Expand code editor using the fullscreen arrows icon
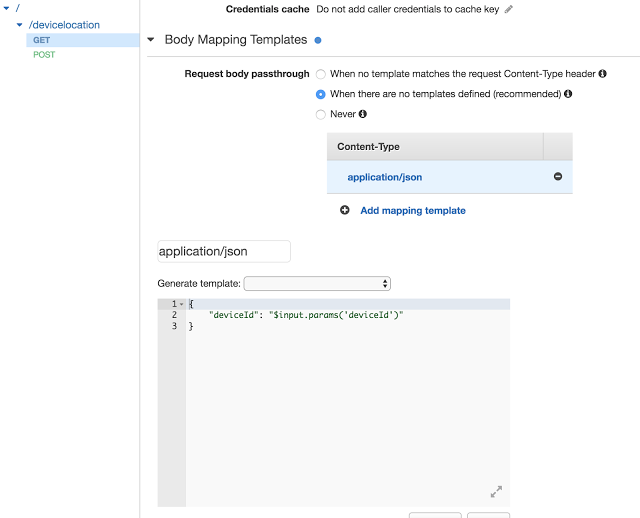Viewport: 640px width, 518px height. tap(496, 491)
